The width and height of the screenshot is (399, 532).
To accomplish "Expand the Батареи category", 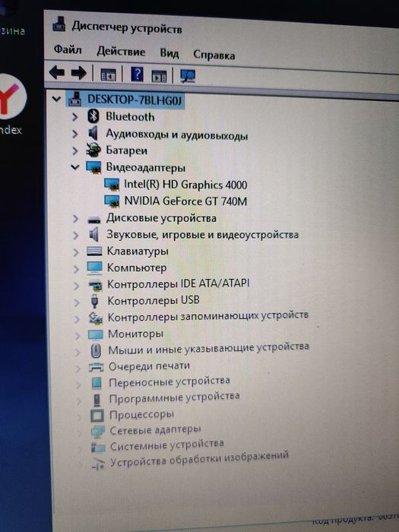I will pyautogui.click(x=75, y=150).
